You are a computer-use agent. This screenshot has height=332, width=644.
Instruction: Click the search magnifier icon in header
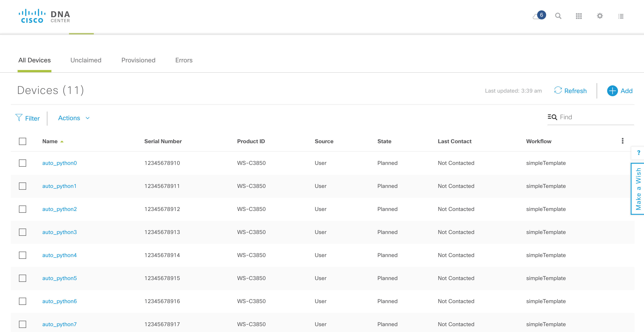point(558,16)
